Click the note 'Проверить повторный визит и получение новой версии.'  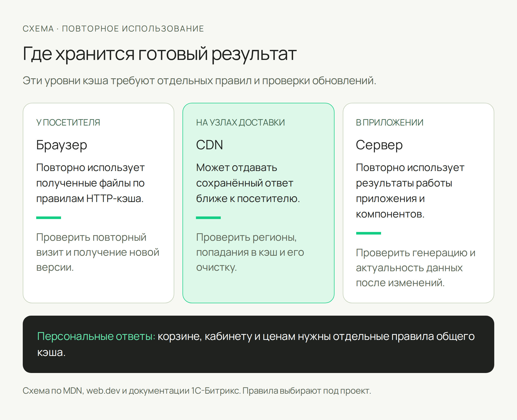coord(98,252)
